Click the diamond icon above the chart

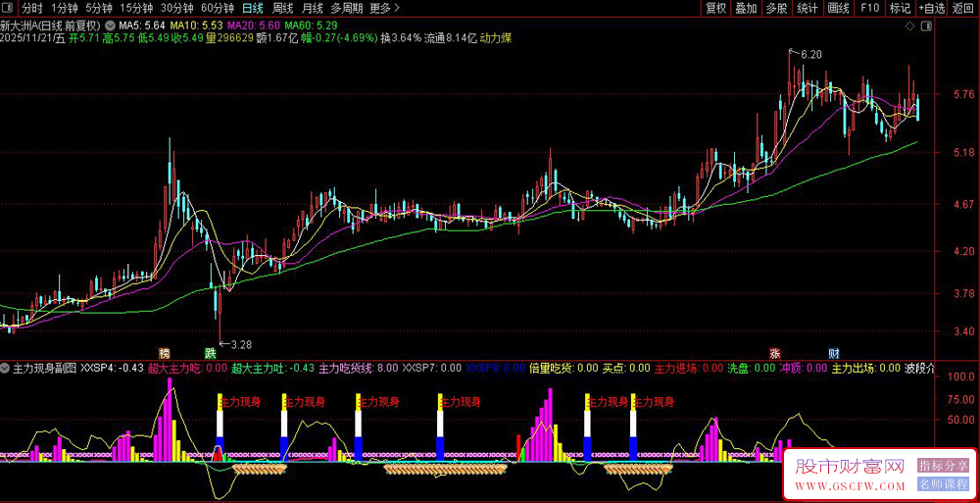[x=910, y=25]
